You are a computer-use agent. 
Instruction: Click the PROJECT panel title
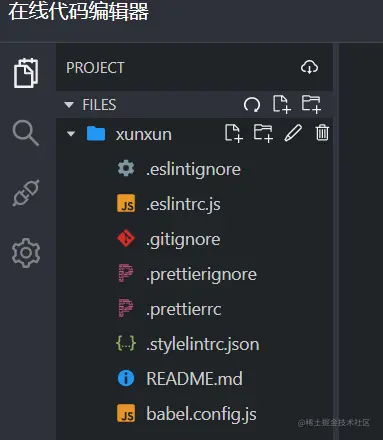click(95, 68)
